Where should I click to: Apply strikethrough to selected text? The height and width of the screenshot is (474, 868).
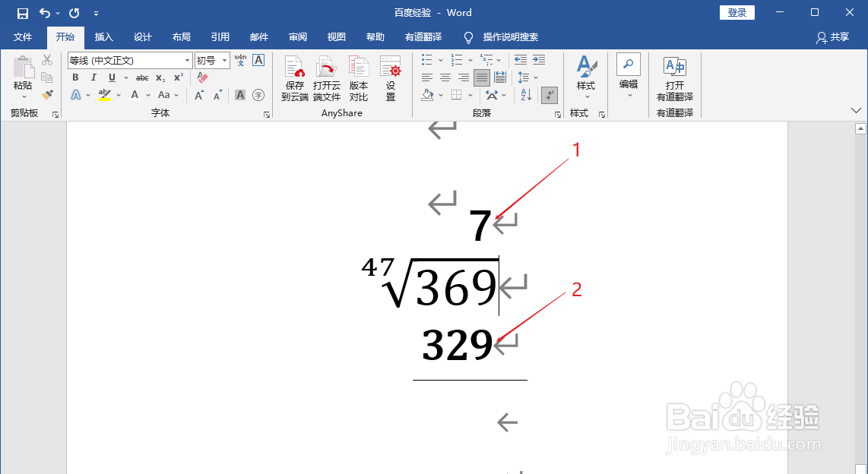143,77
